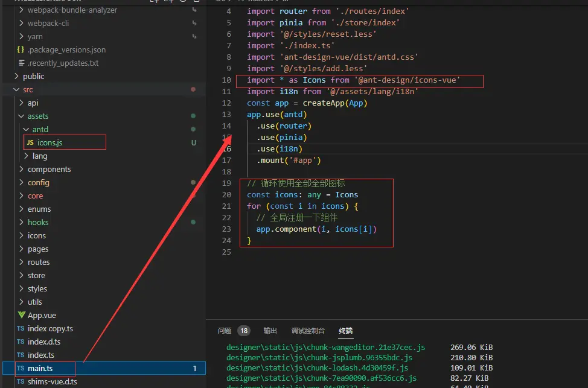Click line number 18 in editor gutter
The width and height of the screenshot is (588, 388).
[x=226, y=172]
